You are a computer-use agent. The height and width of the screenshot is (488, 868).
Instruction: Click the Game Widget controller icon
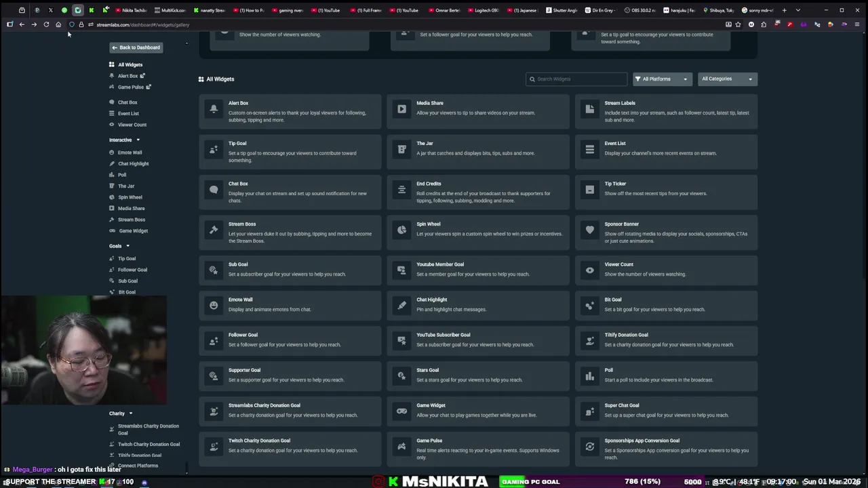click(x=401, y=411)
